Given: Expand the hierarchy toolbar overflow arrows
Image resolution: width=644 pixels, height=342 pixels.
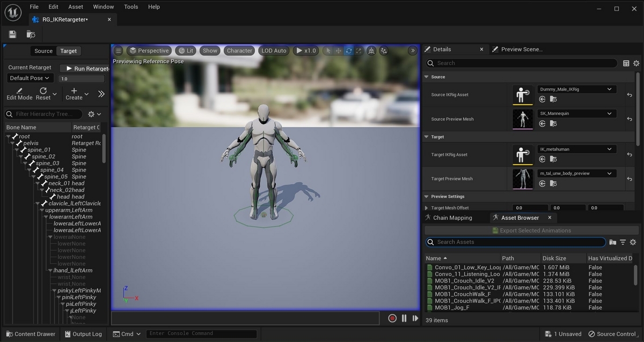Looking at the screenshot, I should tap(101, 94).
